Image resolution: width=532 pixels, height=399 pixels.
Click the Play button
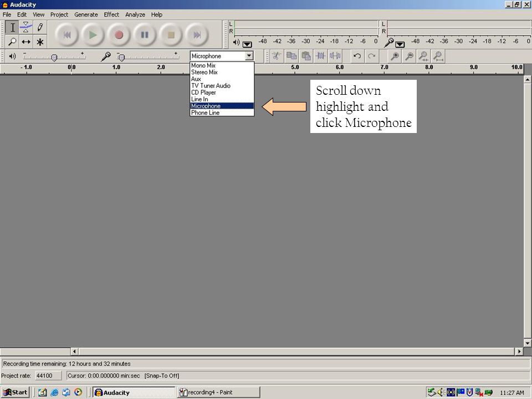coord(93,34)
